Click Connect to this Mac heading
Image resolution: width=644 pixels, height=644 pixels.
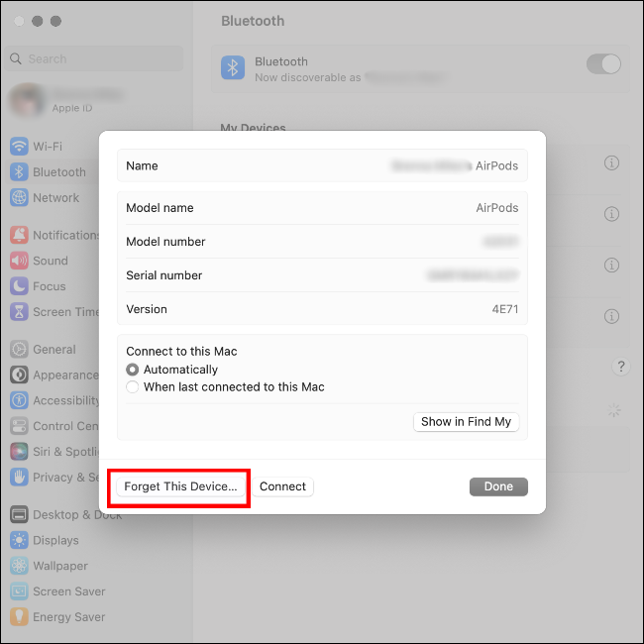point(181,351)
